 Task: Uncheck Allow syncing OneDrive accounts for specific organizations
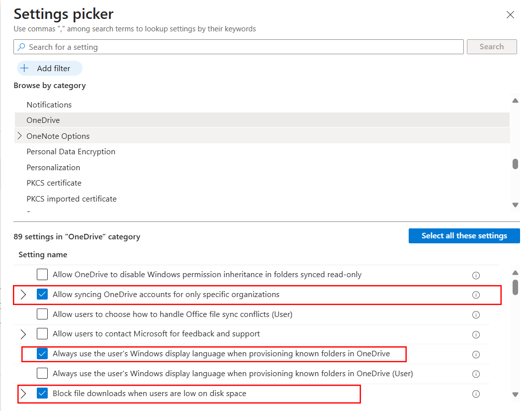(42, 294)
